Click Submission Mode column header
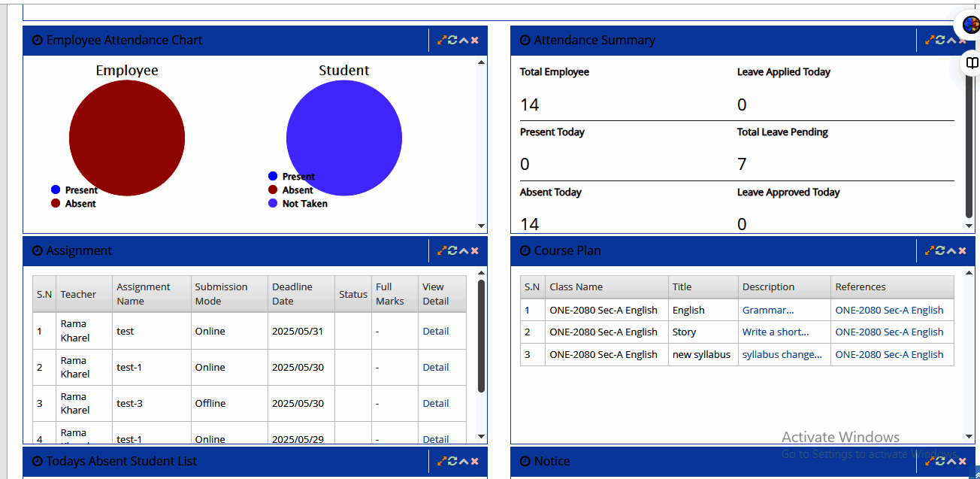Screen dimensions: 980x479 point(229,294)
